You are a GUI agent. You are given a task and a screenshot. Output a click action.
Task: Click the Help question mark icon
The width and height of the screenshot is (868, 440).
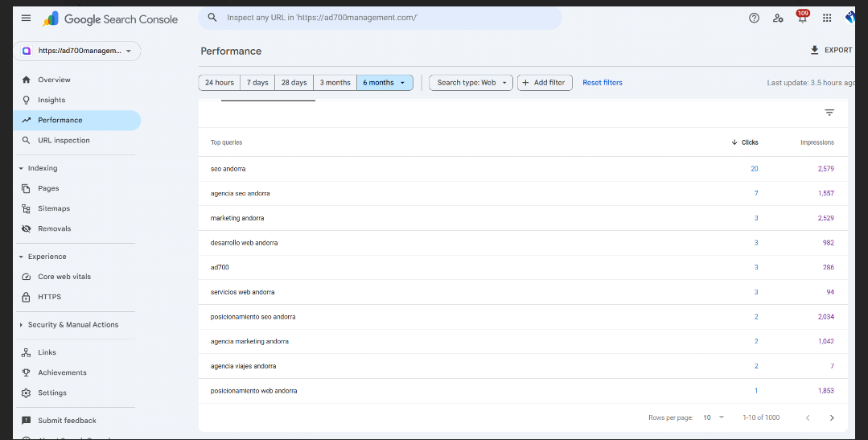coord(754,19)
